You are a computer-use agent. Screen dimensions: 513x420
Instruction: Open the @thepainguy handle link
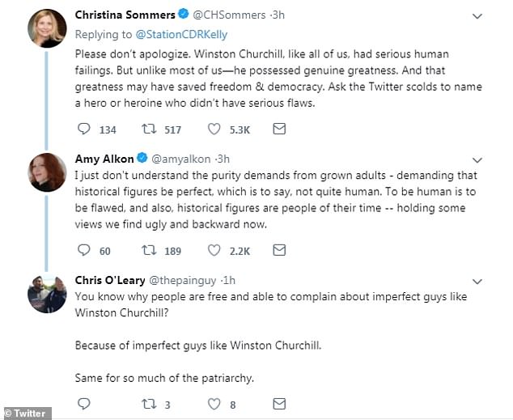point(186,281)
